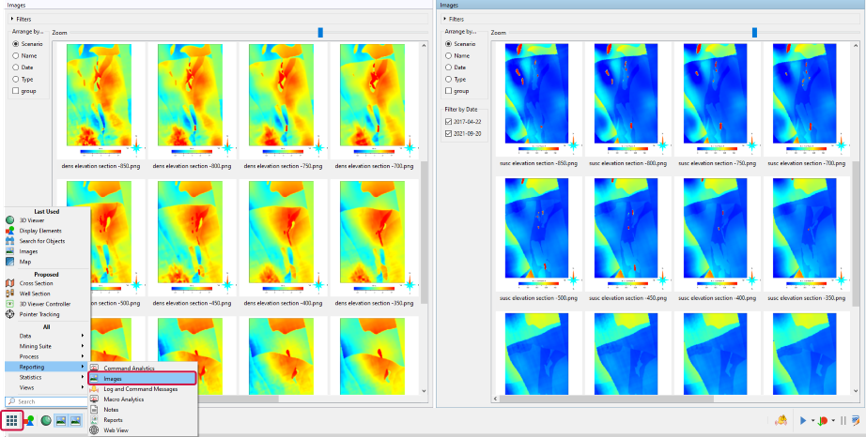
Task: Open Display Elements from Last Used list
Action: pyautogui.click(x=47, y=230)
